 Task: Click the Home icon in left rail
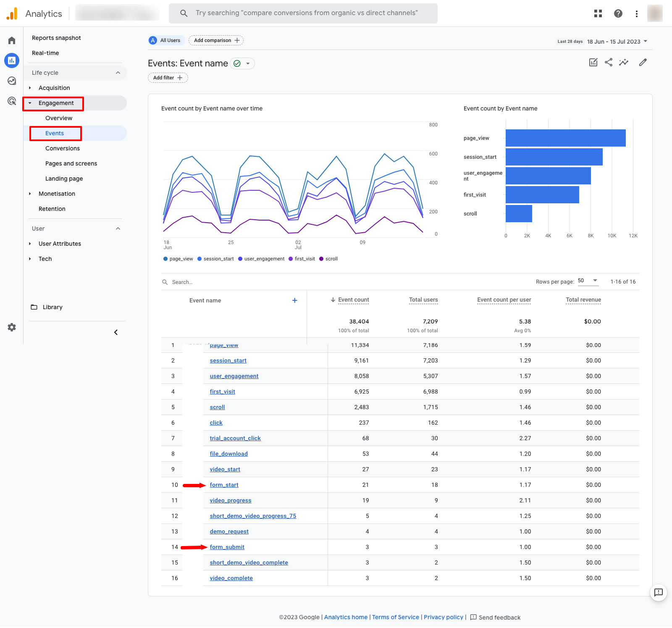[12, 41]
